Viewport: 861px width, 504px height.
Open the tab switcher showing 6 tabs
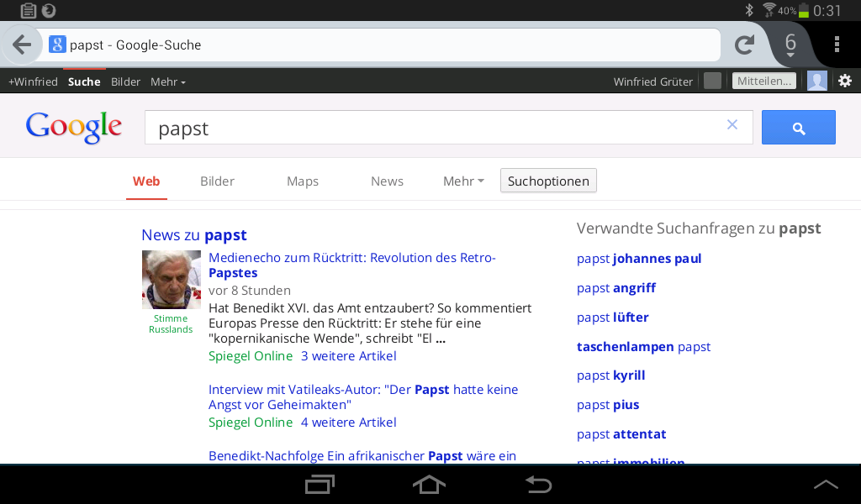click(x=790, y=45)
